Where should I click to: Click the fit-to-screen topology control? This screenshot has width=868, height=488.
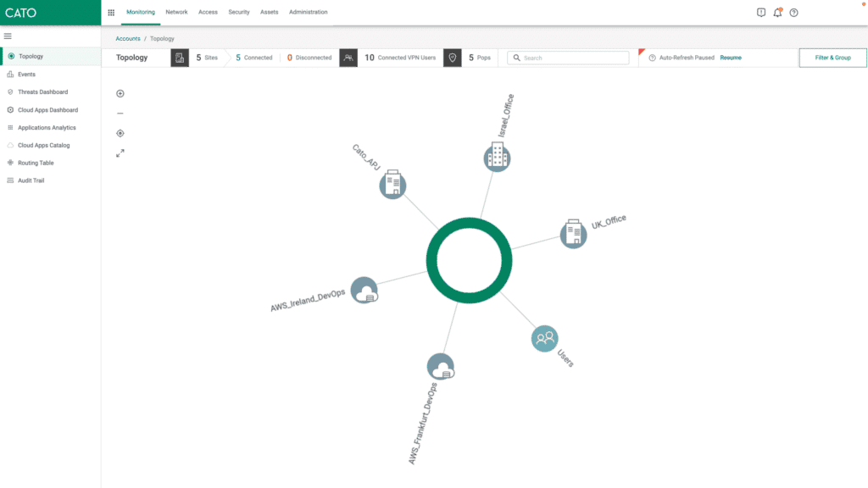[120, 133]
